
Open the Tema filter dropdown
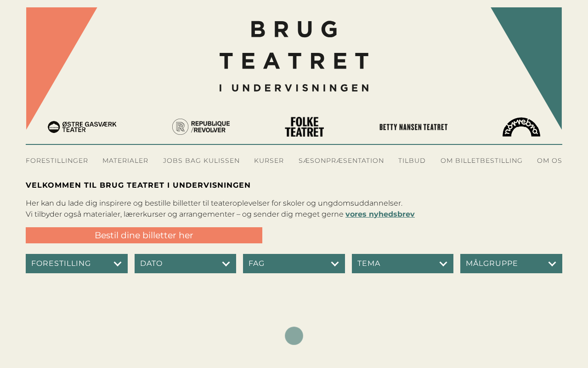pos(402,264)
